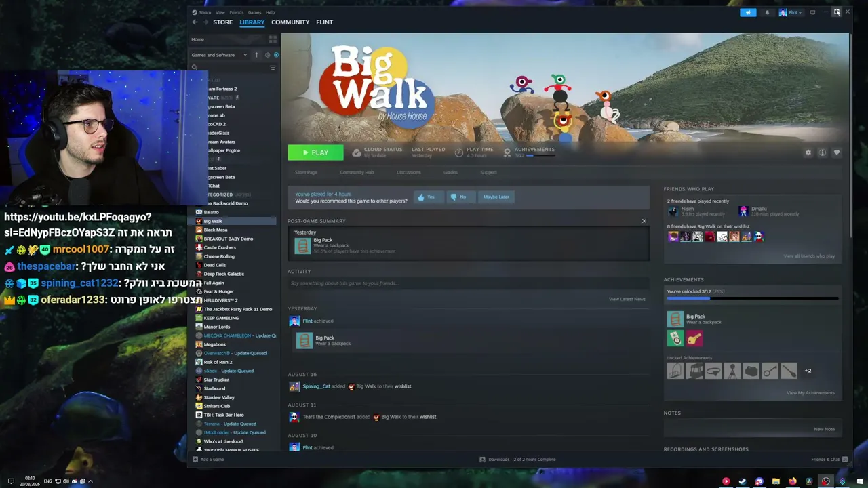Open the Games menu
Screen dimensions: 868x488
[x=254, y=12]
